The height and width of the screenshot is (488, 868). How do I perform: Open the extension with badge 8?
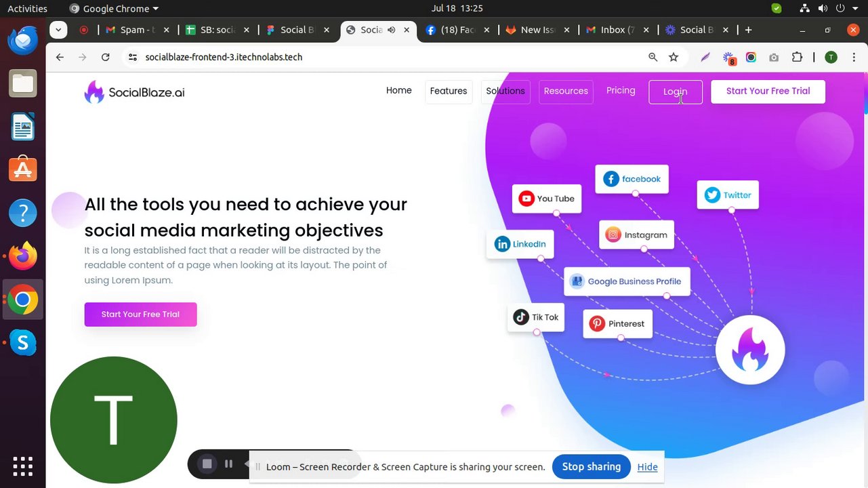(728, 58)
